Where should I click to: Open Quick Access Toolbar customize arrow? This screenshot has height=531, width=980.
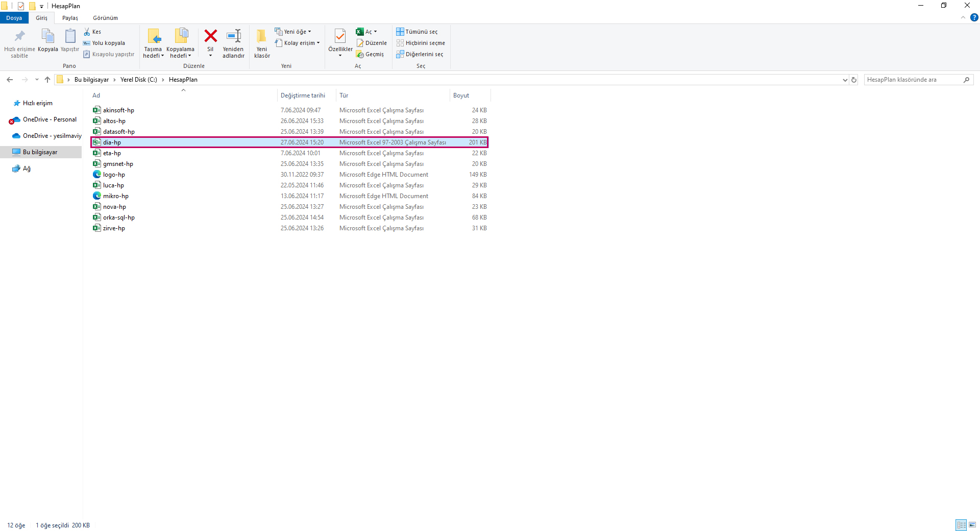click(41, 6)
